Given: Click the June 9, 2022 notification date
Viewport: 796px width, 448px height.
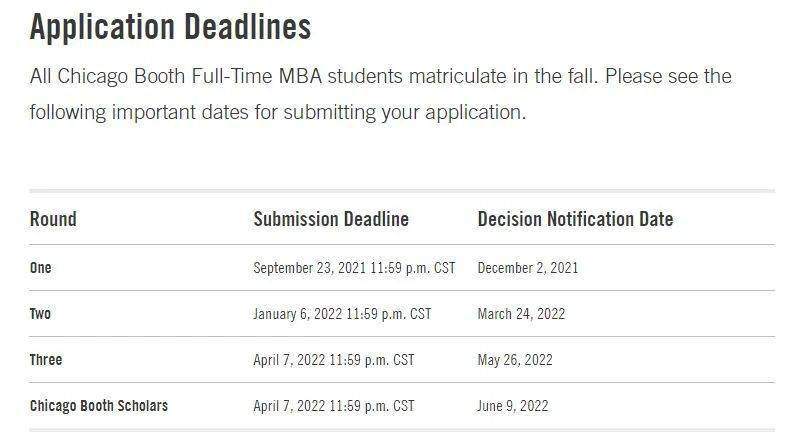Looking at the screenshot, I should click(513, 406).
